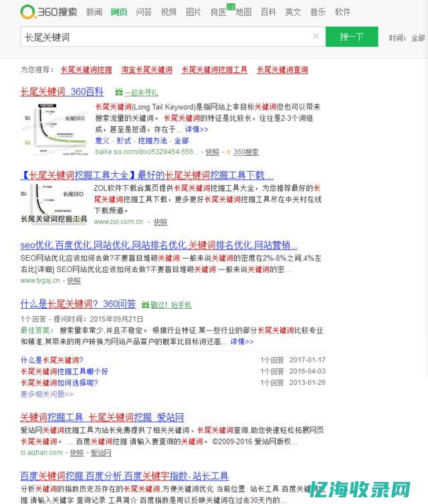The image size is (428, 504).
Task: Jump to the 形式 section link
Action: pos(124,141)
